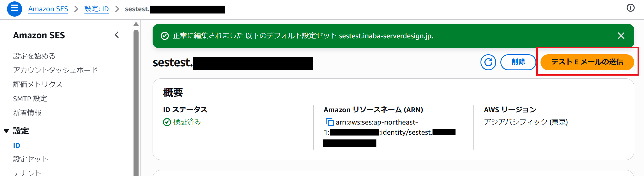The height and width of the screenshot is (176, 644).
Task: Click the info icon at top right
Action: [x=631, y=8]
